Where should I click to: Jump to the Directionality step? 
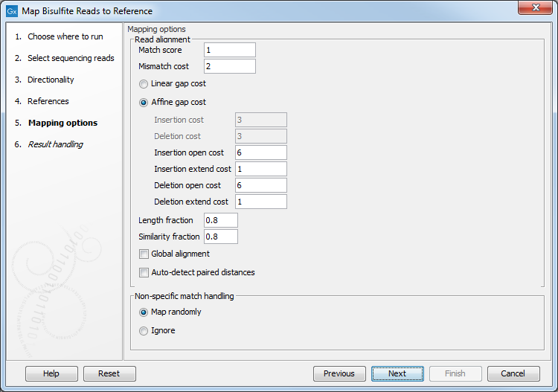point(51,80)
